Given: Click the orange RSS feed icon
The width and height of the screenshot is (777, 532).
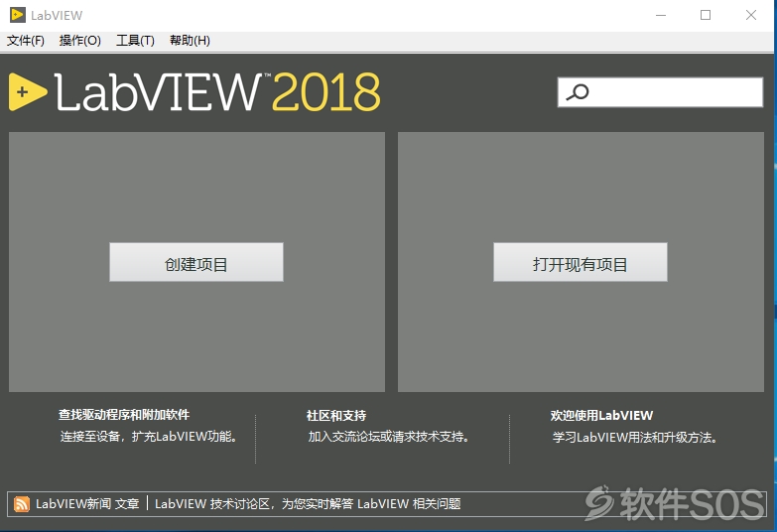Looking at the screenshot, I should pyautogui.click(x=21, y=504).
